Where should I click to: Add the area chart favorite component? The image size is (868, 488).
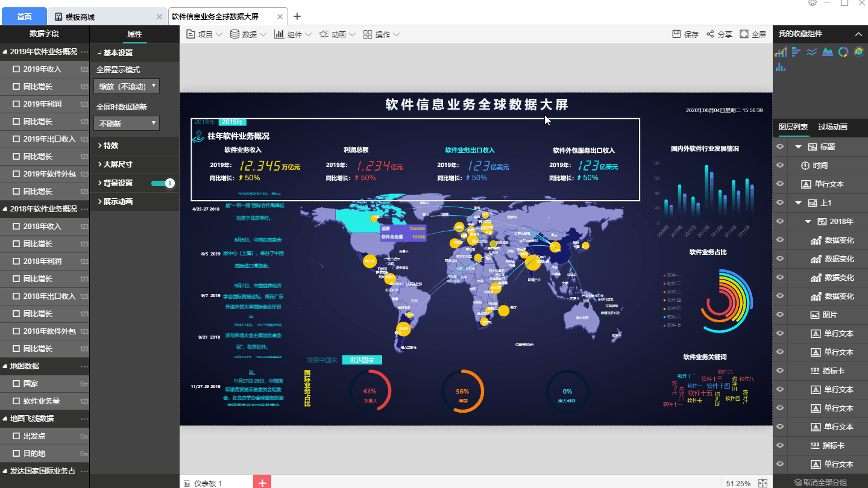pyautogui.click(x=828, y=52)
